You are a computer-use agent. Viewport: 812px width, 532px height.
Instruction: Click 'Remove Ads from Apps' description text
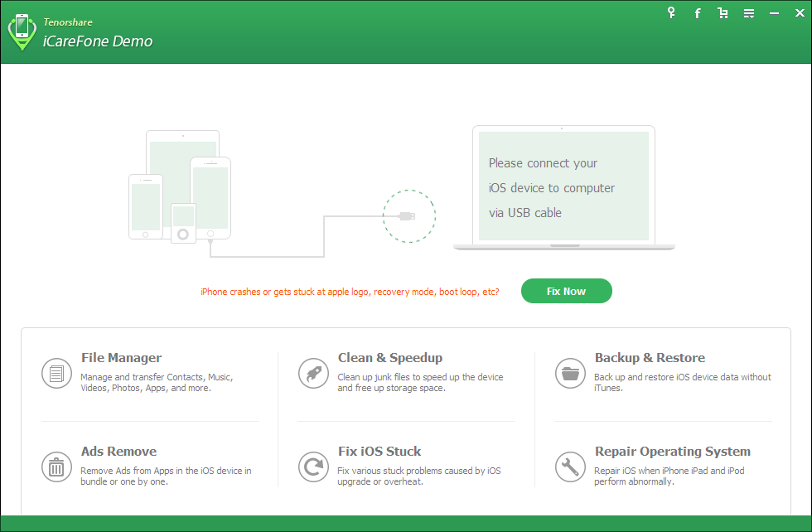coord(166,476)
